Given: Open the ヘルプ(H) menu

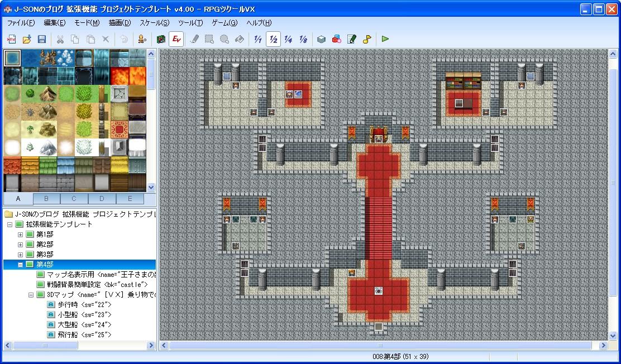Looking at the screenshot, I should pos(259,23).
